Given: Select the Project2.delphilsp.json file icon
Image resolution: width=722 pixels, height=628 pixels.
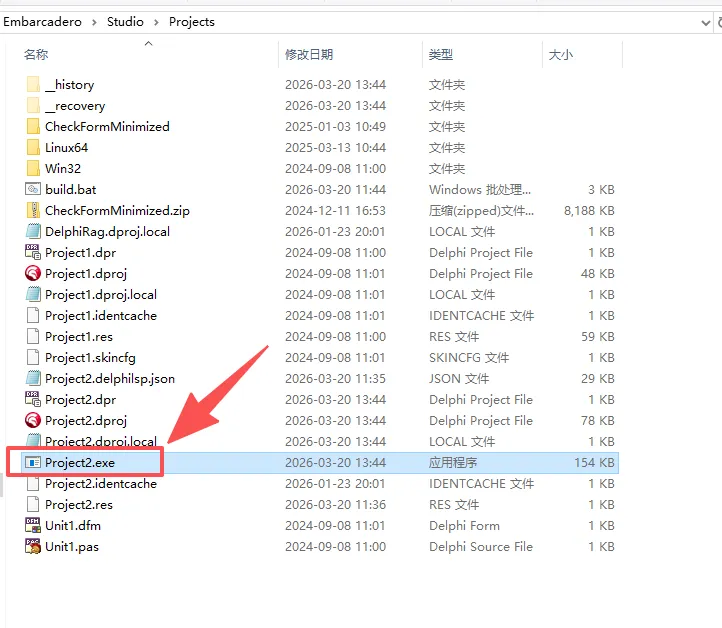Looking at the screenshot, I should pos(33,378).
